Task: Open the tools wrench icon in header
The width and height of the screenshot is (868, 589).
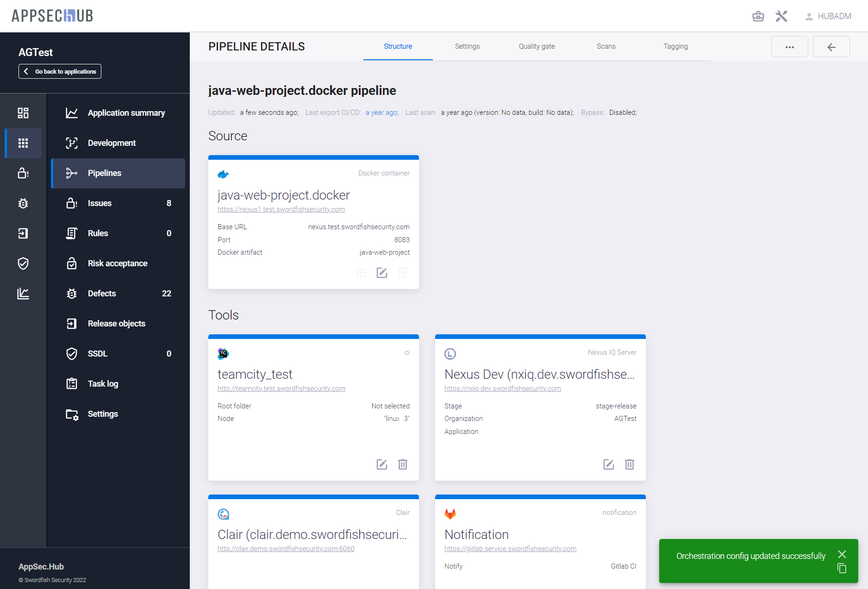Action: [781, 16]
